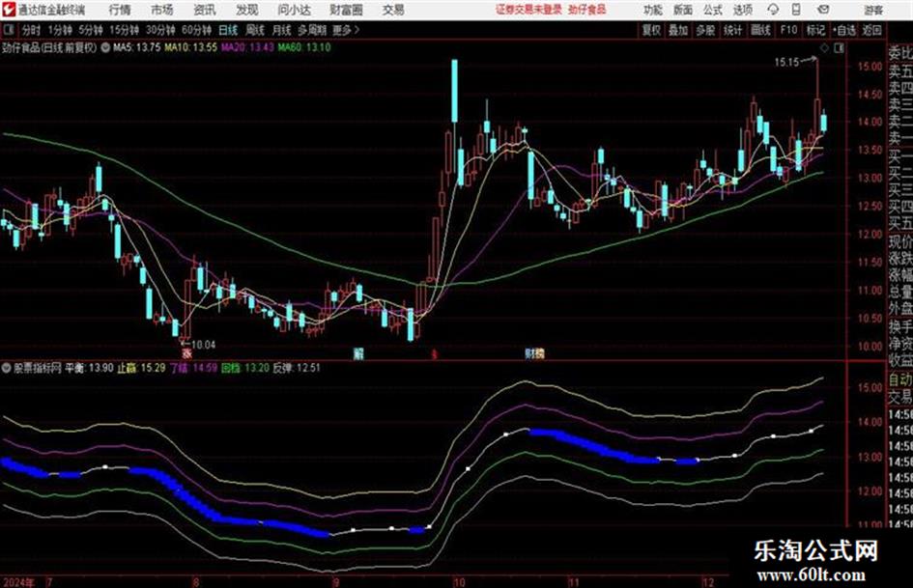This screenshot has height=588, width=913.
Task: Click the 10.04 low price label
Action: (x=203, y=345)
